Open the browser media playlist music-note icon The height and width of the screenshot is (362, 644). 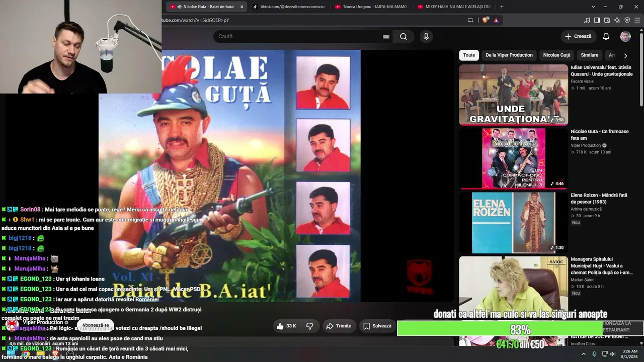pos(587,20)
